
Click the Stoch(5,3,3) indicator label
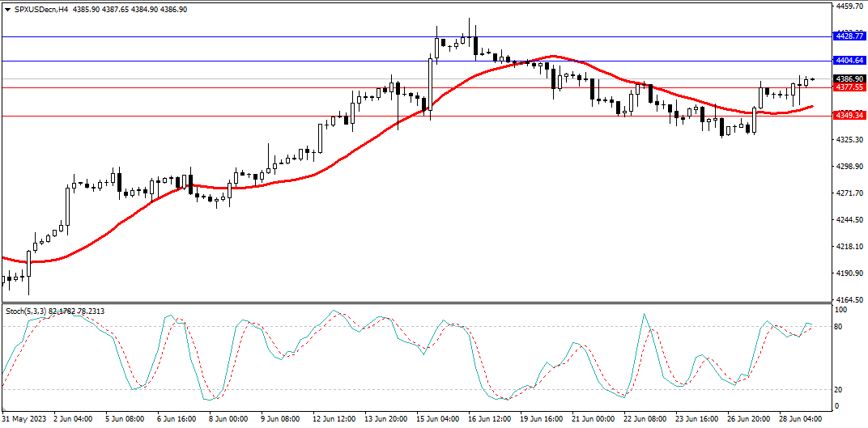click(27, 311)
